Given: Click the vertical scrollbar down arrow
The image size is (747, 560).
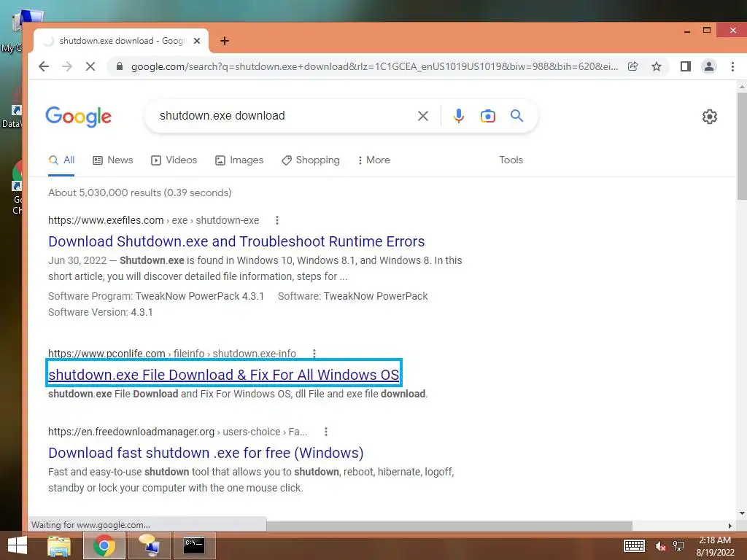Looking at the screenshot, I should point(742,513).
